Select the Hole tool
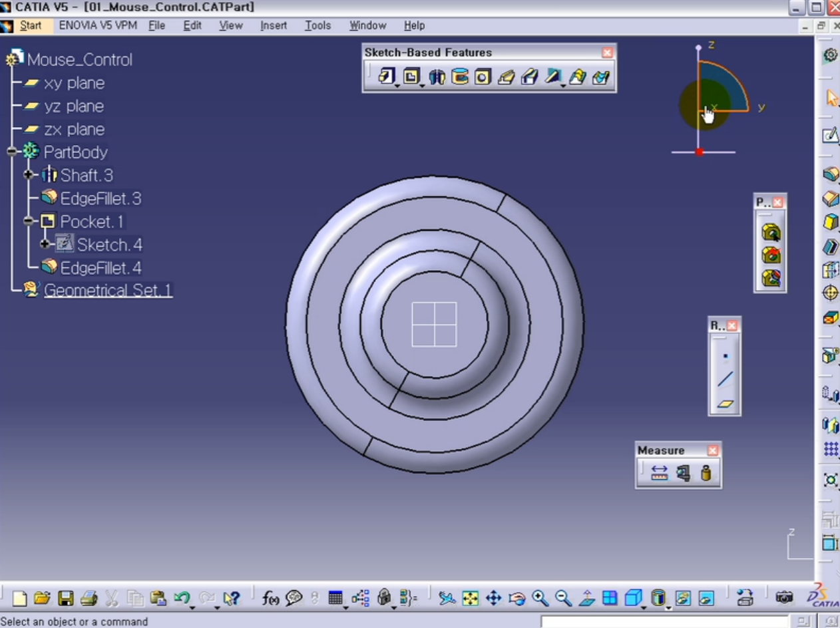 click(x=483, y=77)
